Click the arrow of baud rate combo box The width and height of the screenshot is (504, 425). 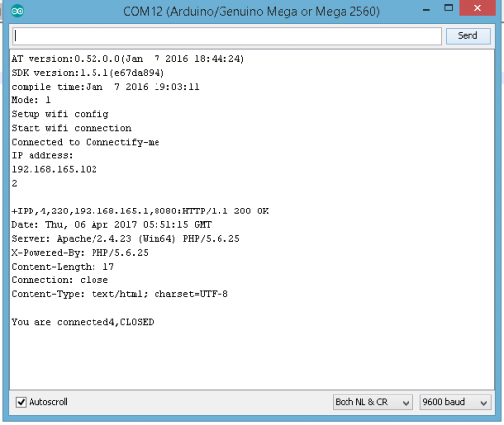(x=484, y=403)
